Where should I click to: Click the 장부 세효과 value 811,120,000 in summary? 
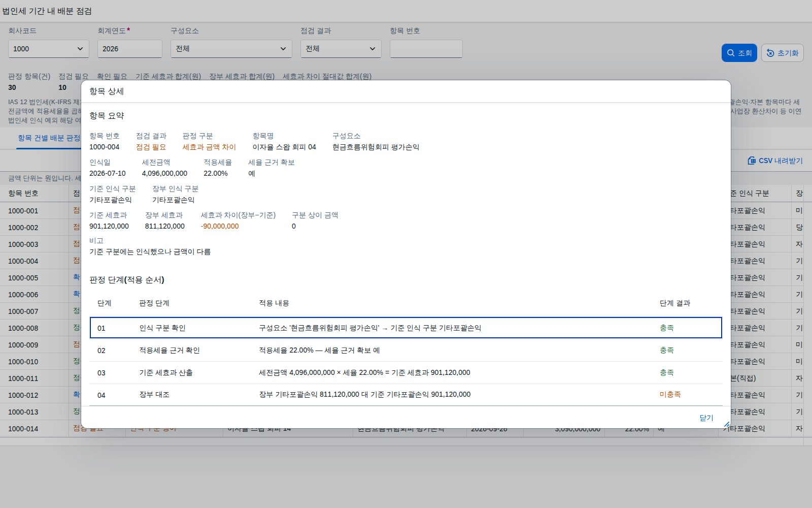tap(165, 226)
